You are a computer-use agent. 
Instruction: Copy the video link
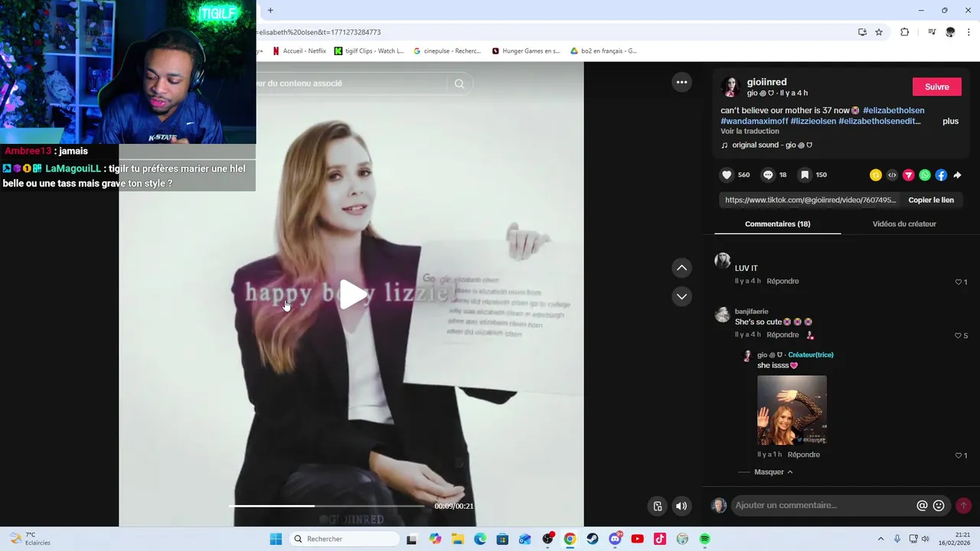tap(931, 200)
